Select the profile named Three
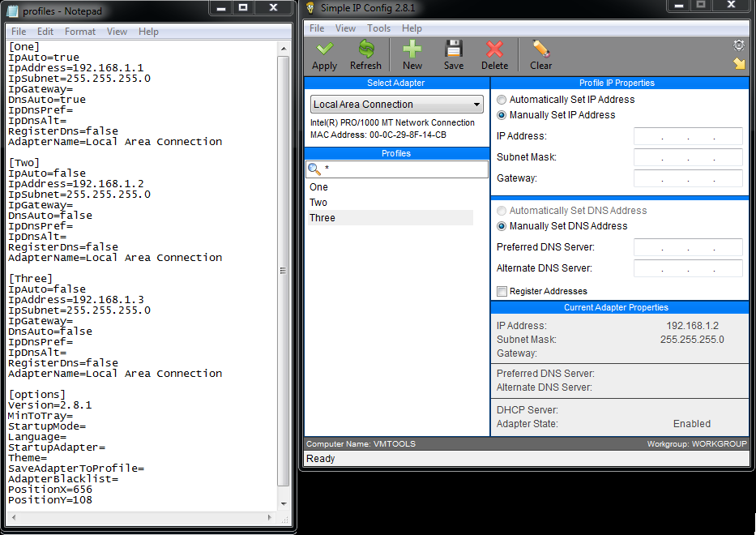 (x=322, y=217)
